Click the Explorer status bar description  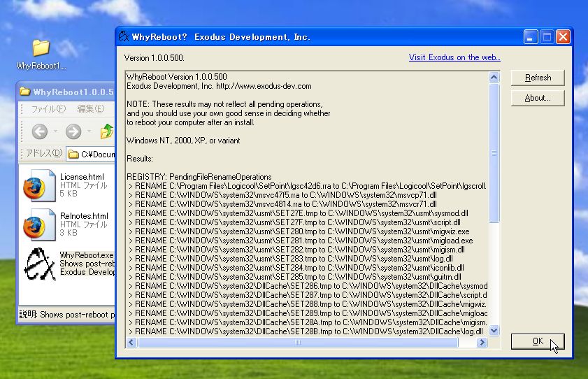coord(66,315)
